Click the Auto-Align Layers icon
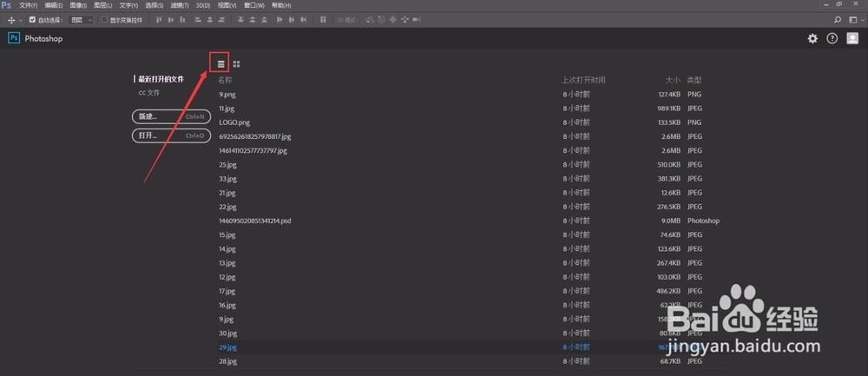 coord(323,20)
